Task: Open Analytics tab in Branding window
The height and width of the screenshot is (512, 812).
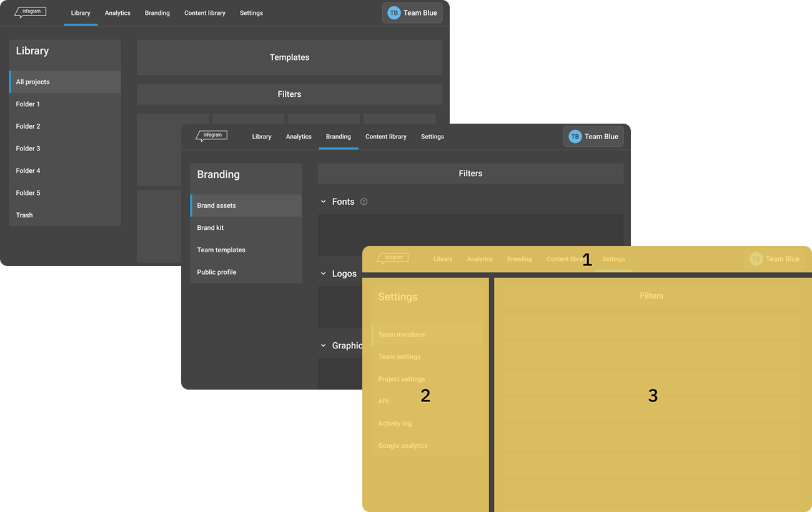Action: [299, 137]
